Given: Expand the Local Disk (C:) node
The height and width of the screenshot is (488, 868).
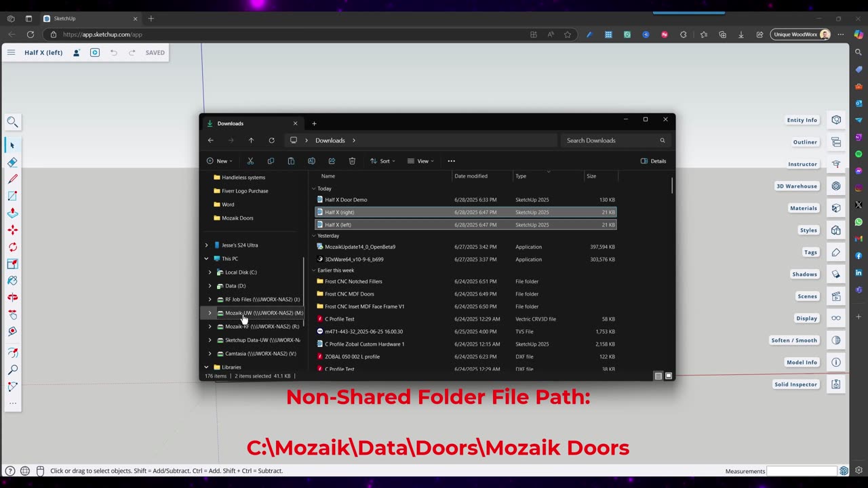Looking at the screenshot, I should [210, 272].
